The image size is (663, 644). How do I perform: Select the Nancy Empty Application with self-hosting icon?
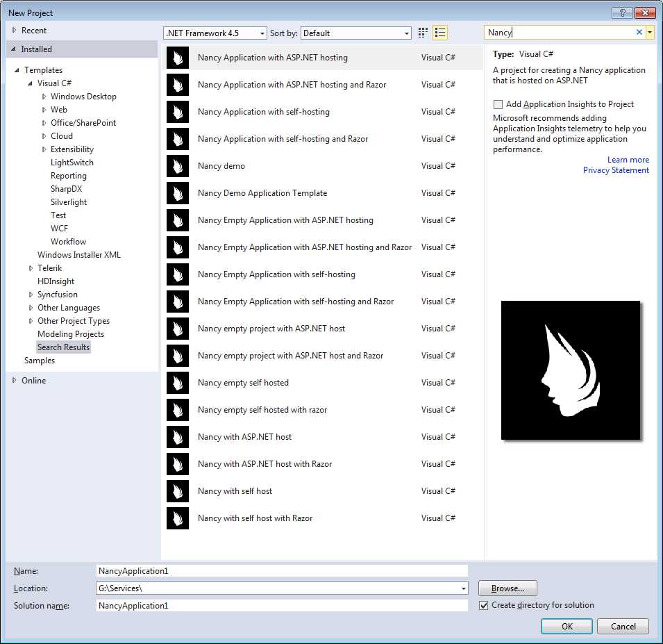pyautogui.click(x=177, y=274)
